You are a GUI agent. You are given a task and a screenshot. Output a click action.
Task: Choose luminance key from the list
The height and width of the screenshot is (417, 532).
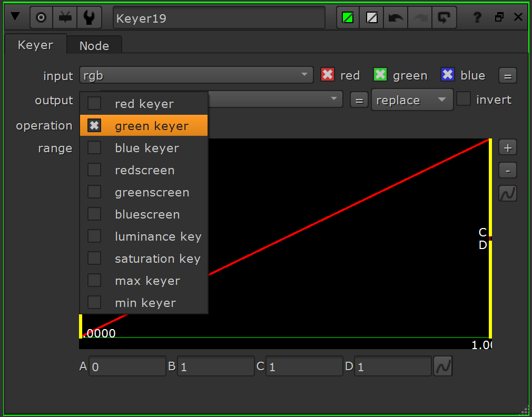(144, 236)
